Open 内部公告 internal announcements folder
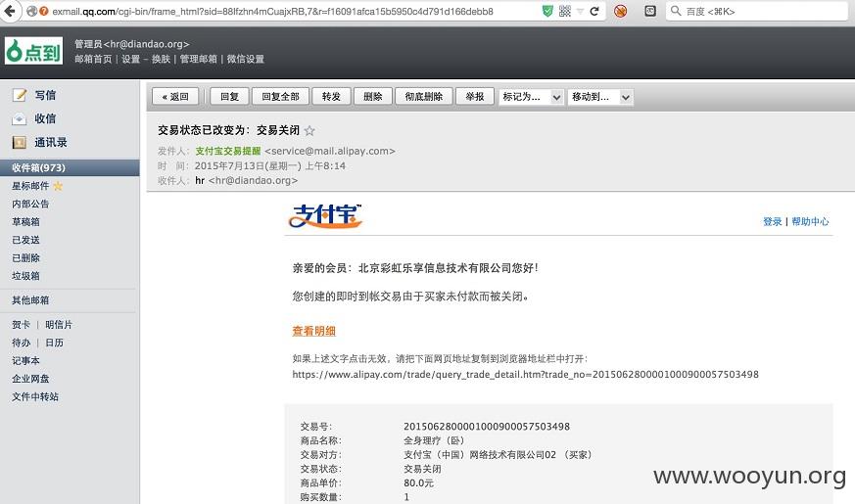Image resolution: width=855 pixels, height=504 pixels. point(30,204)
